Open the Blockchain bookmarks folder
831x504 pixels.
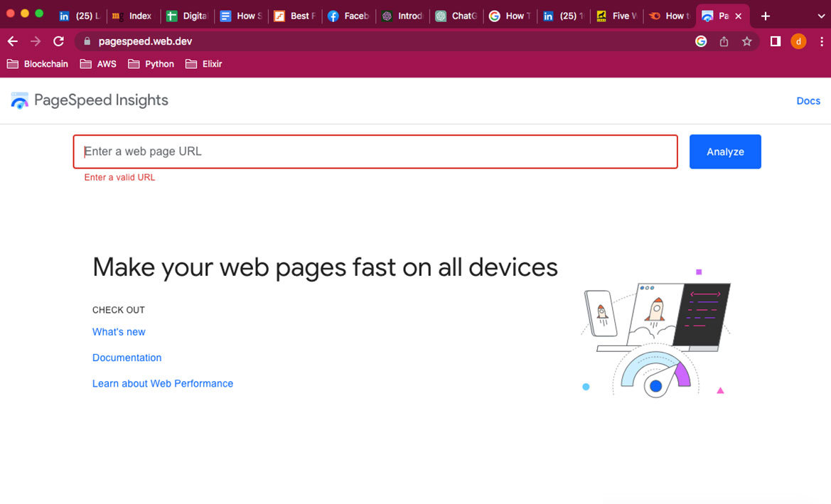coord(38,64)
